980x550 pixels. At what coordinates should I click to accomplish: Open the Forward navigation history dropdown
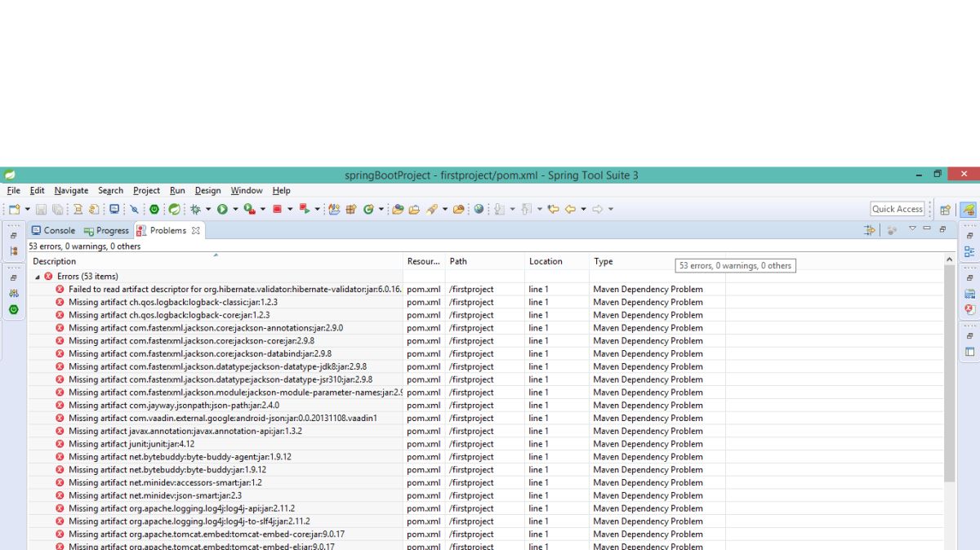[x=610, y=210]
